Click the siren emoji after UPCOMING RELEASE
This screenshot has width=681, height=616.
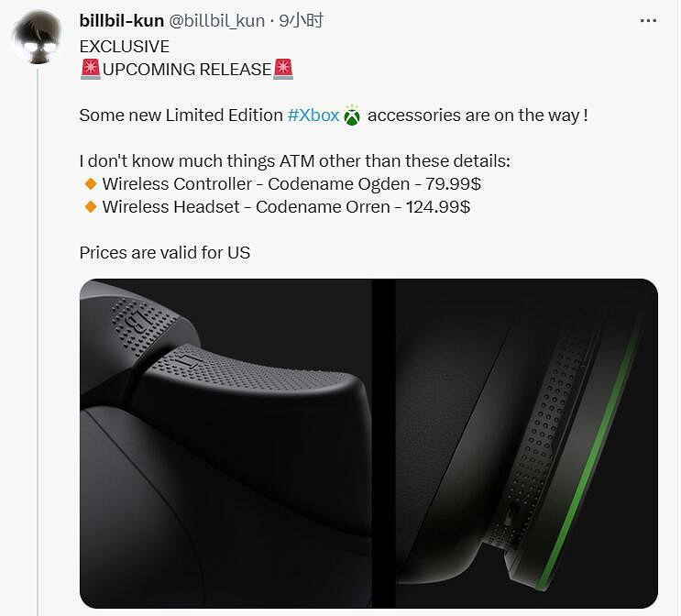[283, 69]
